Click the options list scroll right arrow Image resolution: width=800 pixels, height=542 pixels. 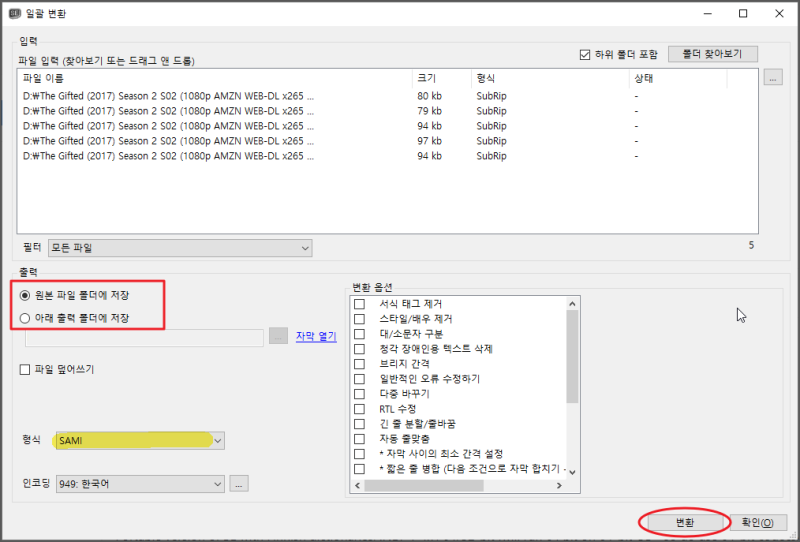559,485
